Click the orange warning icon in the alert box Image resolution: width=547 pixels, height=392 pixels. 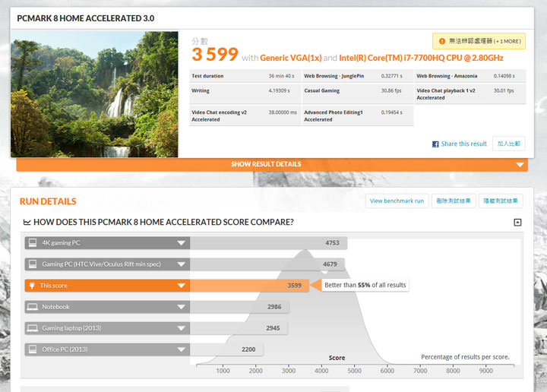click(441, 41)
